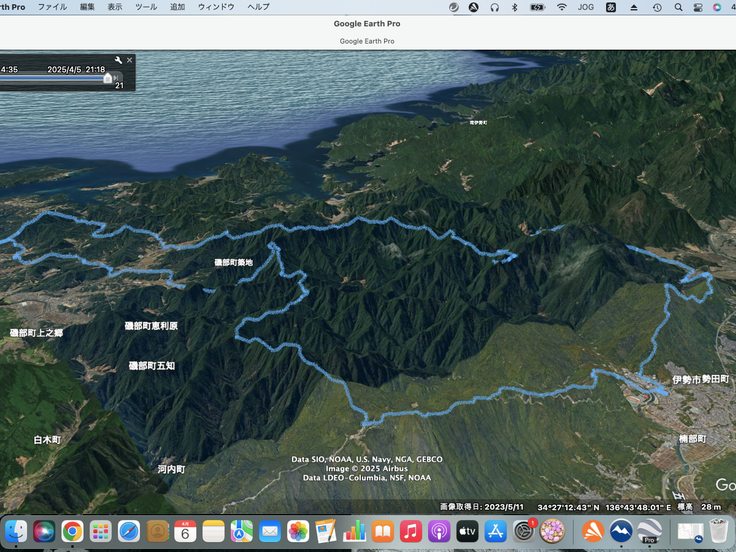Viewport: 736px width, 552px height.
Task: Open the ファイル menu
Action: (52, 7)
